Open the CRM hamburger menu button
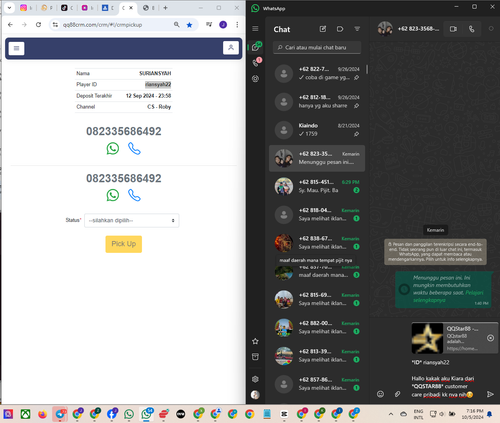500x423 pixels. point(16,48)
